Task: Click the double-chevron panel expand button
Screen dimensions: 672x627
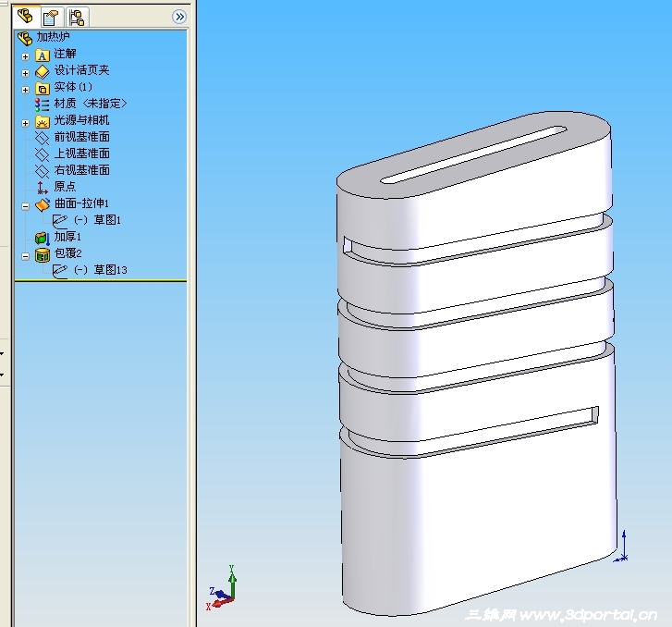Action: 179,17
